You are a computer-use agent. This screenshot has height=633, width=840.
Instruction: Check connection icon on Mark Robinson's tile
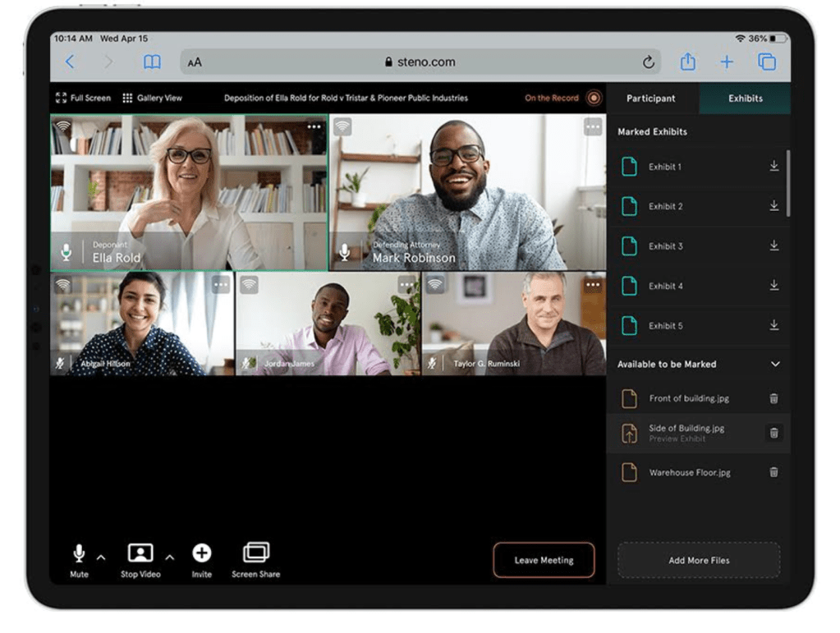(x=342, y=126)
